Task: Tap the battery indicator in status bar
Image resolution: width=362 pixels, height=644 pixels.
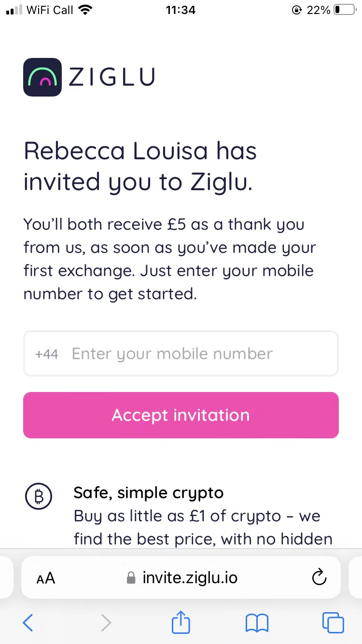Action: [344, 10]
